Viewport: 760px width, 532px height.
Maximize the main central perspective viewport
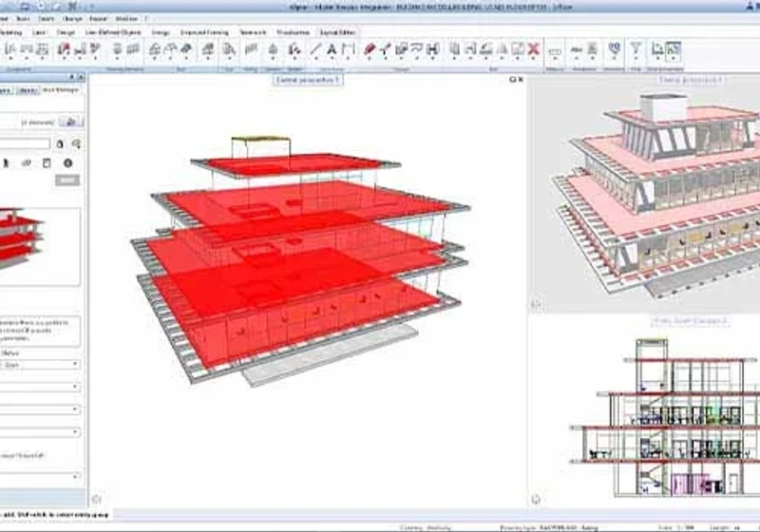point(513,80)
